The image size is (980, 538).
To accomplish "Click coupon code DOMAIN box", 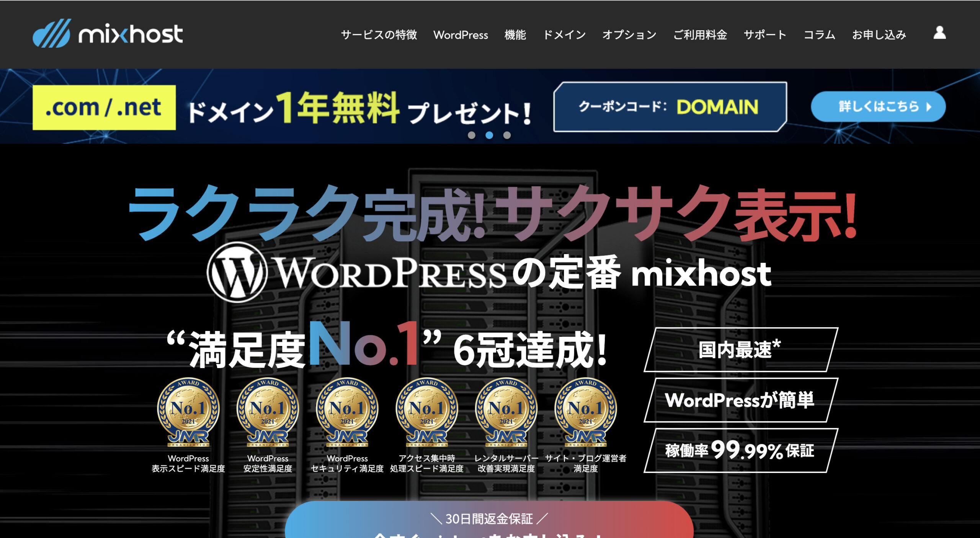I will [x=670, y=107].
